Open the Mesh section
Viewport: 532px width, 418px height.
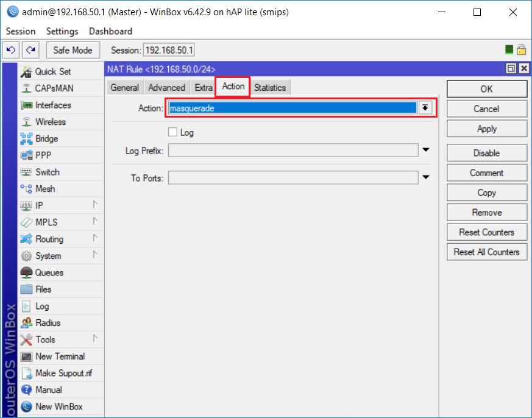[61, 189]
